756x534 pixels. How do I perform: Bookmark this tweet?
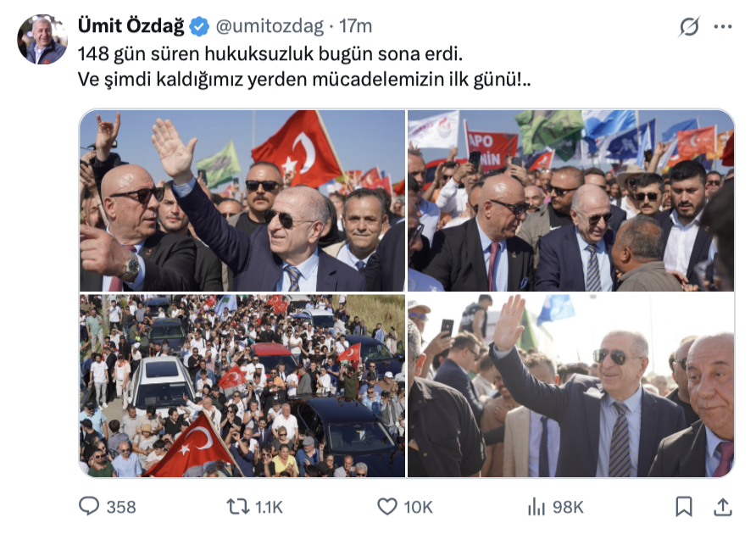[x=684, y=507]
